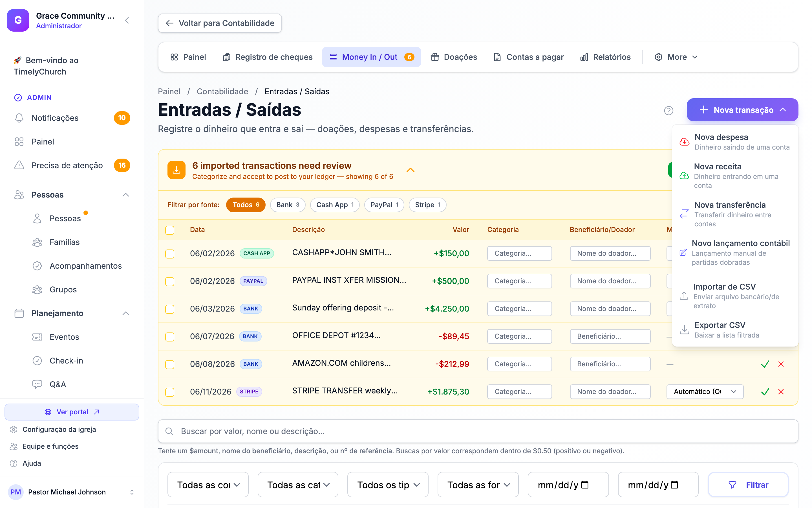The width and height of the screenshot is (812, 508).
Task: Click the Buscar por valor search field
Action: 478,431
